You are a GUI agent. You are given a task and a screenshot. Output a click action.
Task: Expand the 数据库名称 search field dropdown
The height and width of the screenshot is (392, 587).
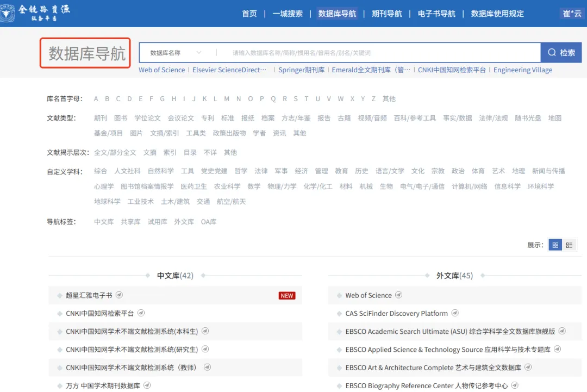[176, 53]
